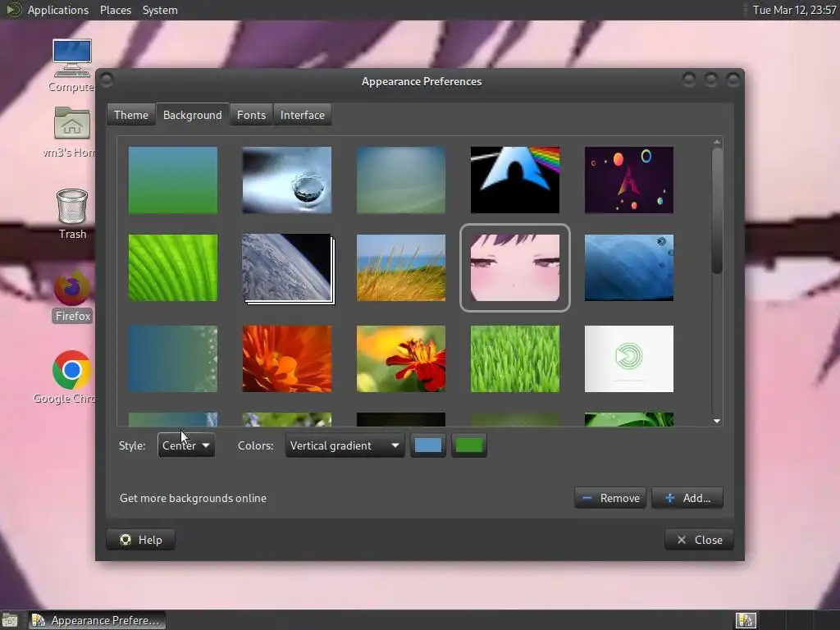This screenshot has width=840, height=630.
Task: Select the red marigold flower wallpaper
Action: coord(401,359)
